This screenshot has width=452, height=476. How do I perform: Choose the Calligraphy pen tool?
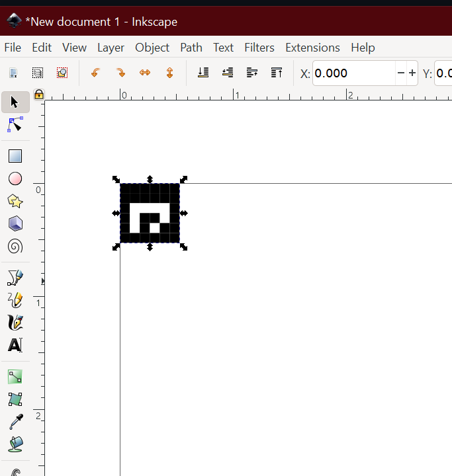tap(15, 323)
